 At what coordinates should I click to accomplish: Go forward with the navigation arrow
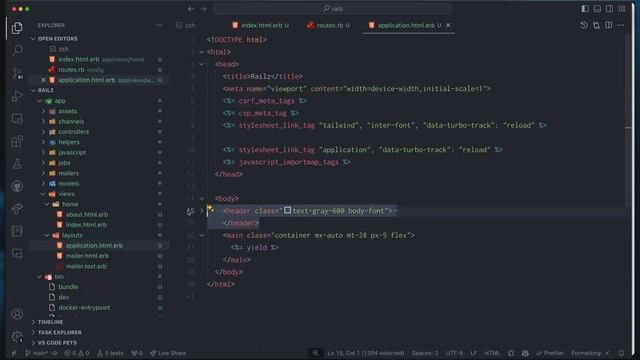203,9
